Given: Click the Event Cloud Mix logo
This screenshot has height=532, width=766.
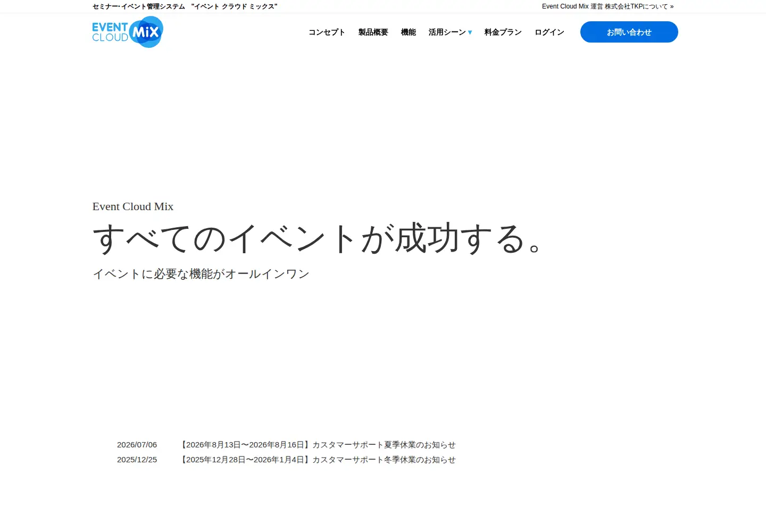Looking at the screenshot, I should click(x=128, y=32).
